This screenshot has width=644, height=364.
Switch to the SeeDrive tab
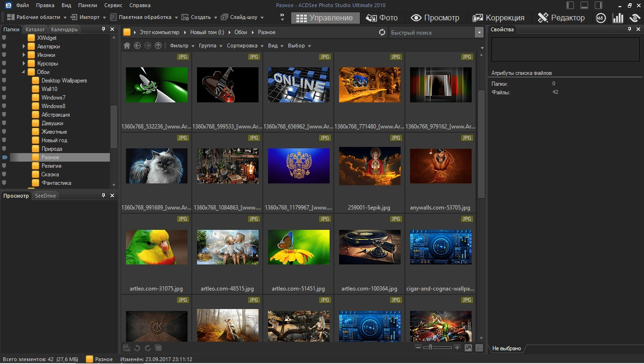click(45, 196)
